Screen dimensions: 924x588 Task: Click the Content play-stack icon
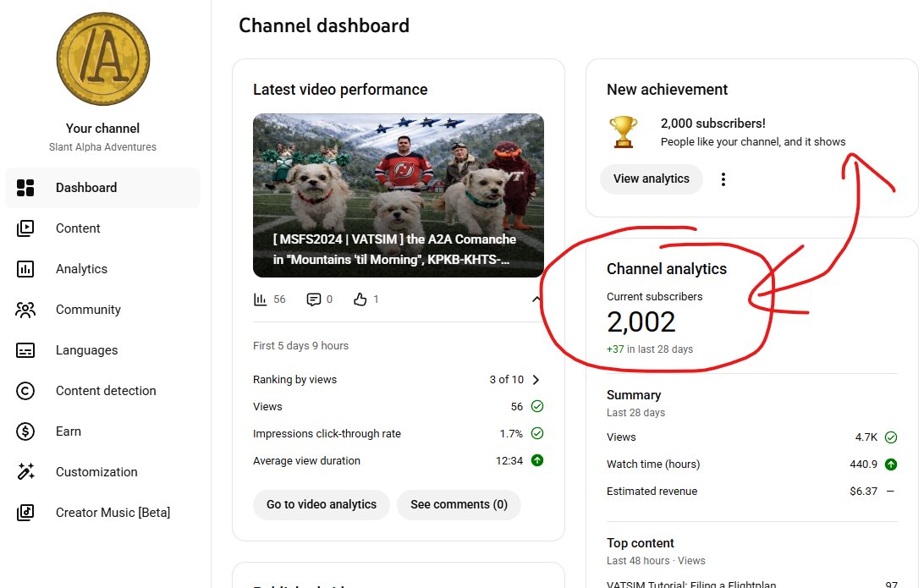click(x=25, y=228)
